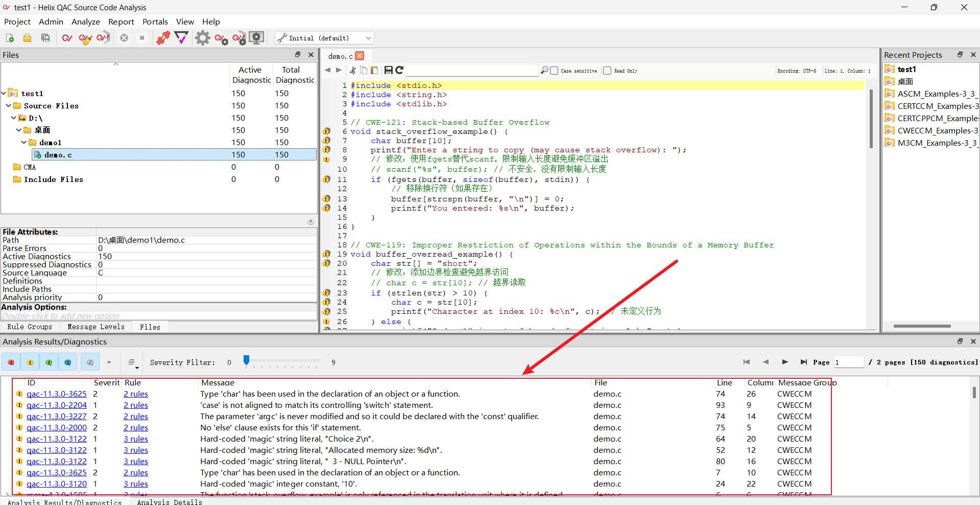Click the open project folder icon
This screenshot has height=505, width=980.
coord(28,38)
